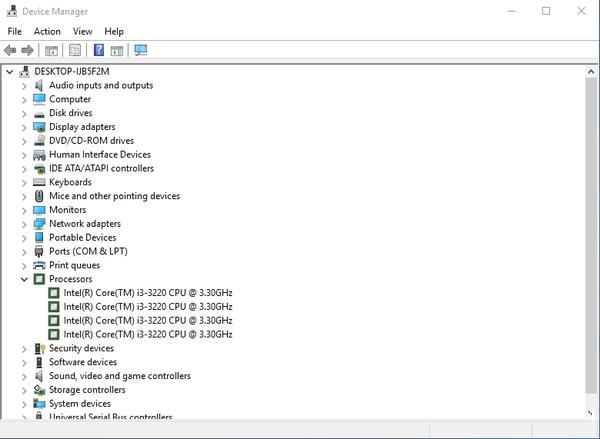Expand the Disk drives category

point(24,113)
